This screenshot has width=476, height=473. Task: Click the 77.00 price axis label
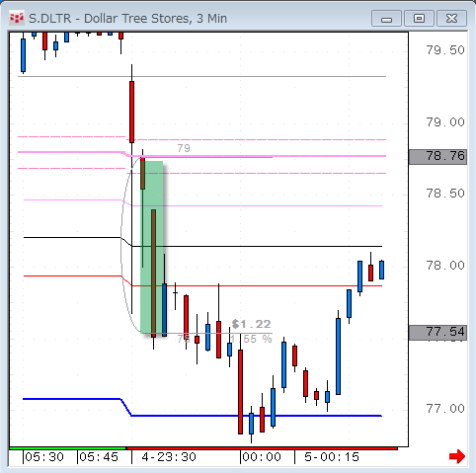coord(445,409)
